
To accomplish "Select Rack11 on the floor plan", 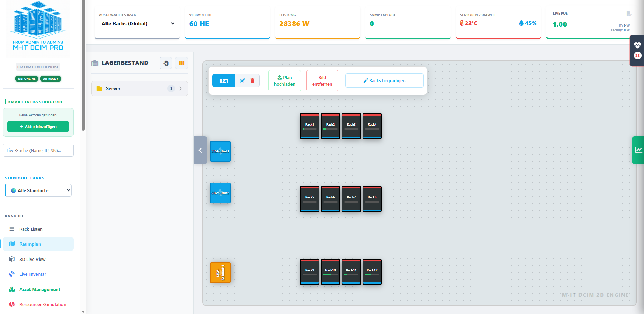I will pos(351,272).
